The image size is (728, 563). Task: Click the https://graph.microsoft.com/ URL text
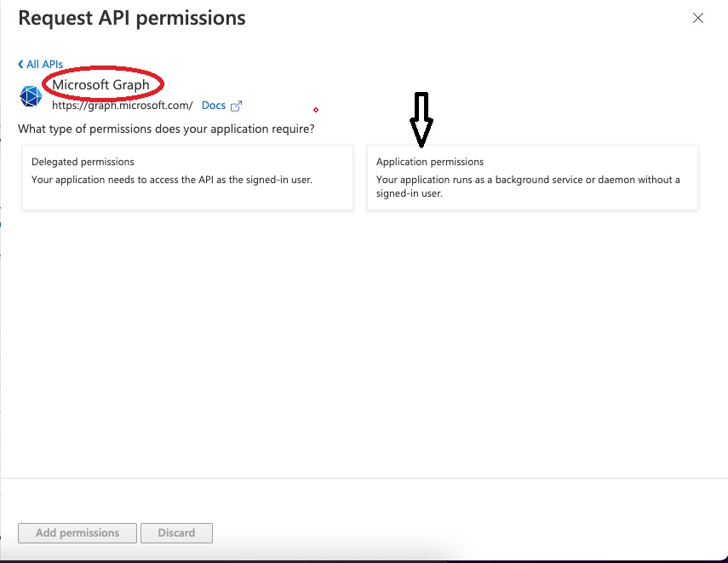[x=122, y=106]
